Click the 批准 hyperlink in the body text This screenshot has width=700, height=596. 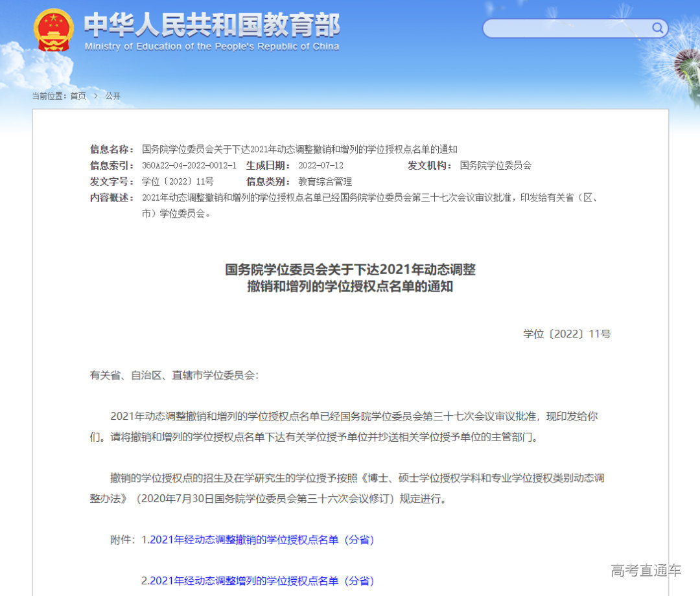point(528,417)
